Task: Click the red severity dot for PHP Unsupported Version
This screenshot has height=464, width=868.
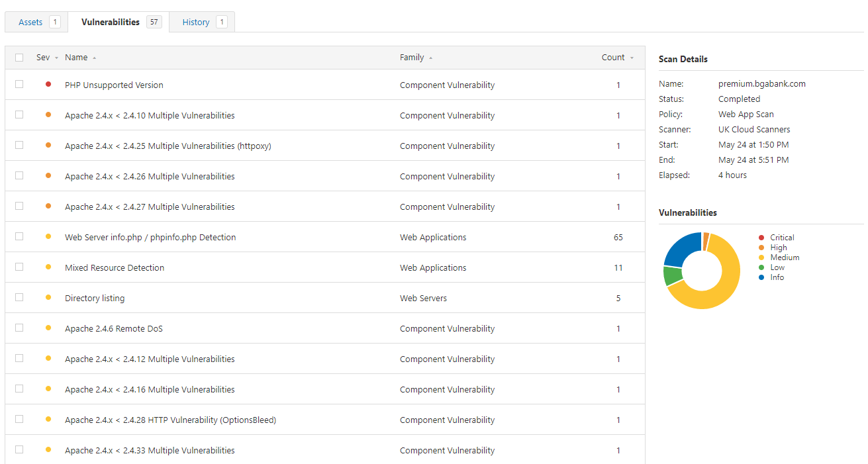Action: 48,84
